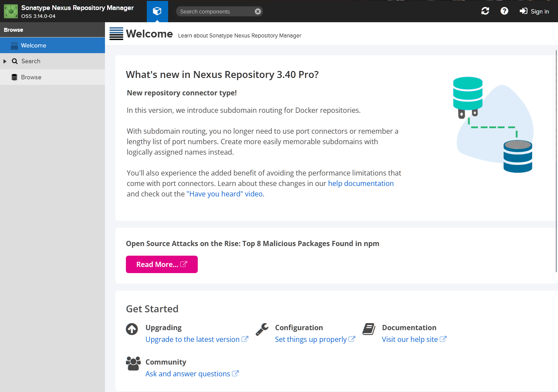This screenshot has height=392, width=558.
Task: Click the Sign in button
Action: pos(534,11)
